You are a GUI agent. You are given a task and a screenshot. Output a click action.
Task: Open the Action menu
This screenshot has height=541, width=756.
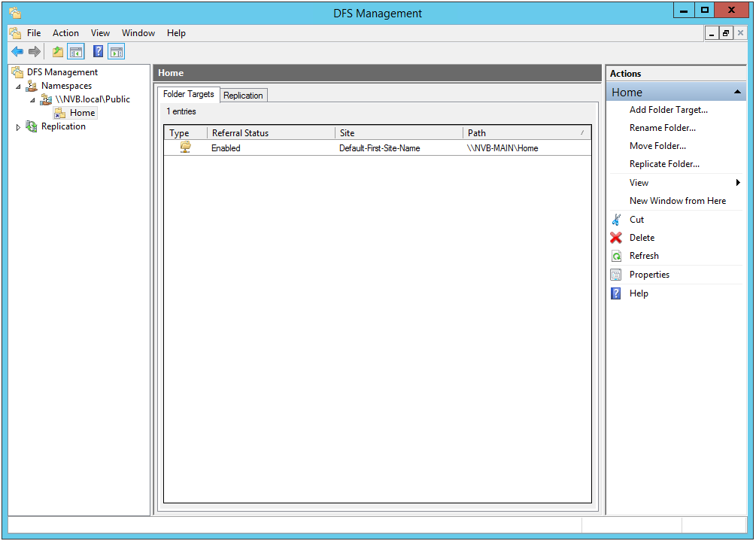pos(65,33)
